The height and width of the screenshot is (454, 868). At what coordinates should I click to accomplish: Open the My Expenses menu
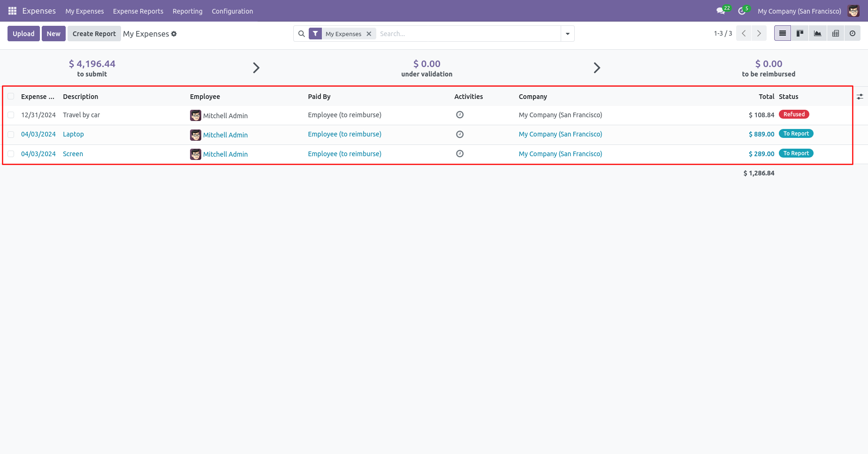(x=84, y=11)
